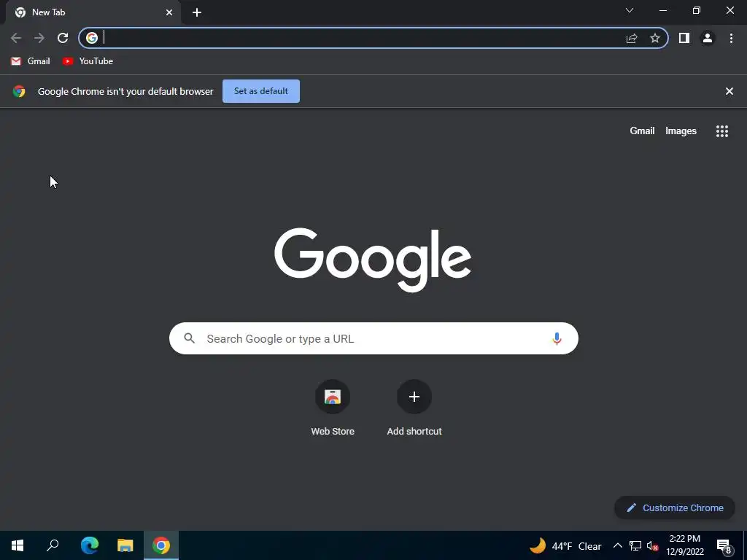Open the Gmail bookmark
The width and height of the screenshot is (747, 560).
click(x=31, y=61)
